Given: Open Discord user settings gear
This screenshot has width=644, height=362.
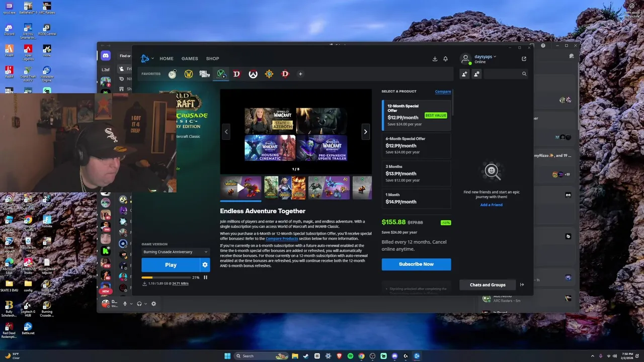Looking at the screenshot, I should click(153, 304).
